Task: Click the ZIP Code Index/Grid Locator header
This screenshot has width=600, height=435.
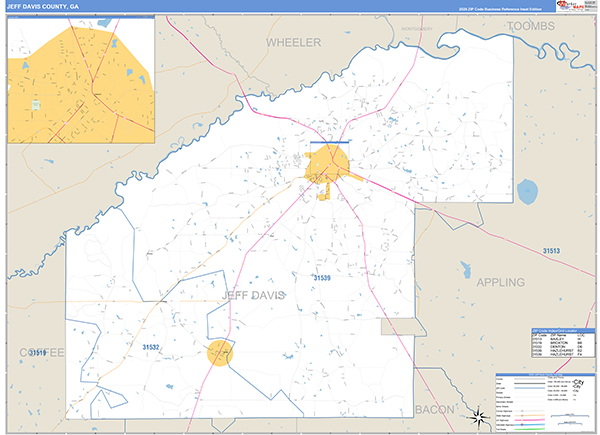Action: [563, 331]
